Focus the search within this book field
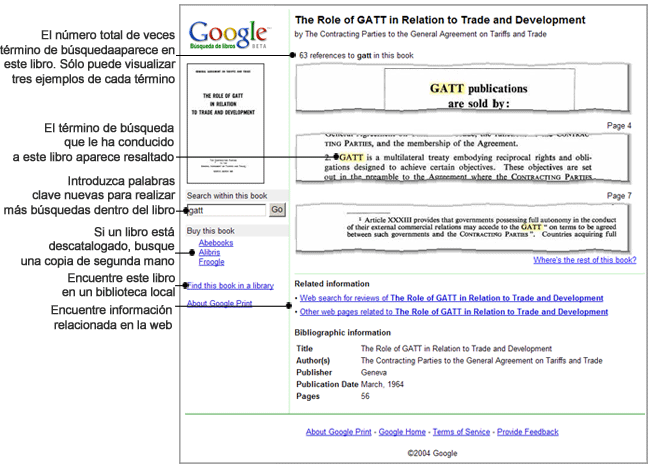650x467 pixels. pos(226,210)
